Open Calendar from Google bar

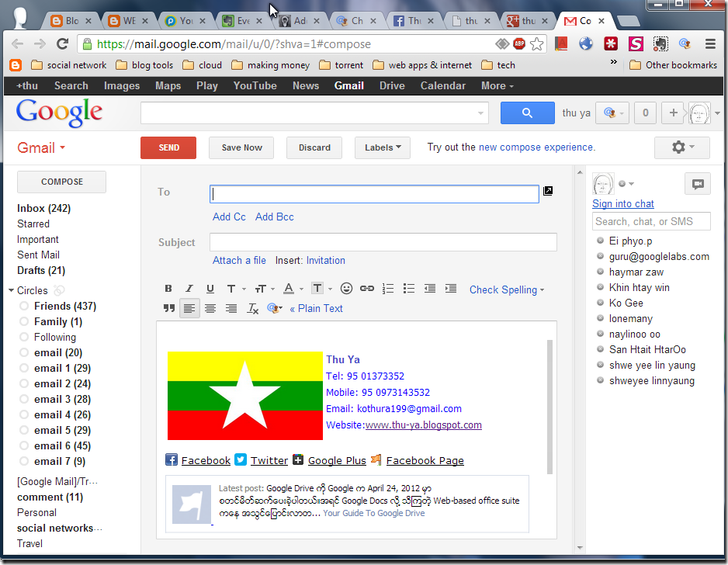tap(443, 86)
